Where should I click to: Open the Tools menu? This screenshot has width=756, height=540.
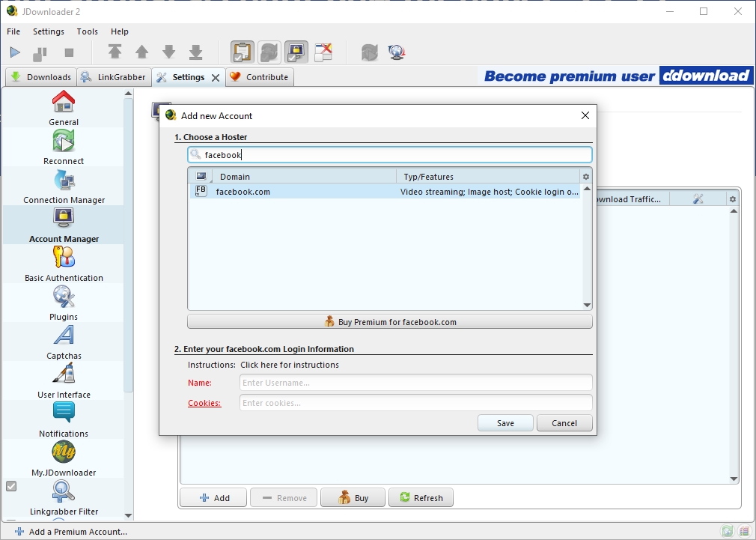(88, 31)
